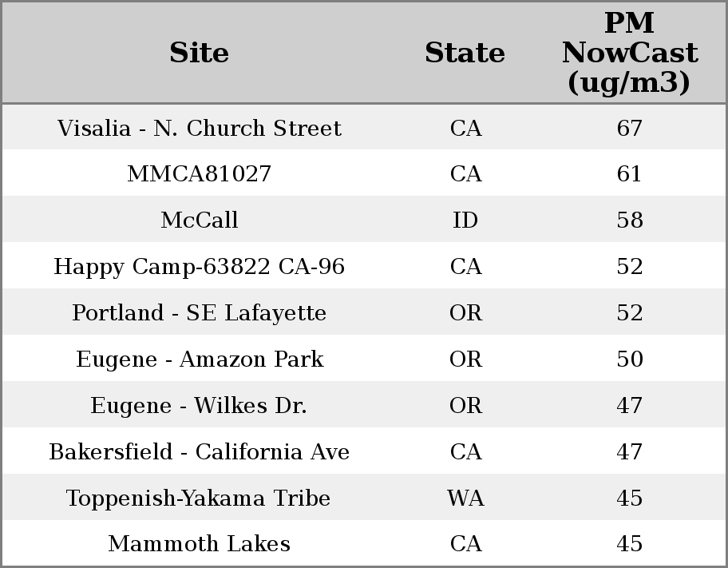Select Happy Camp-63822 CA-96 site

point(199,267)
